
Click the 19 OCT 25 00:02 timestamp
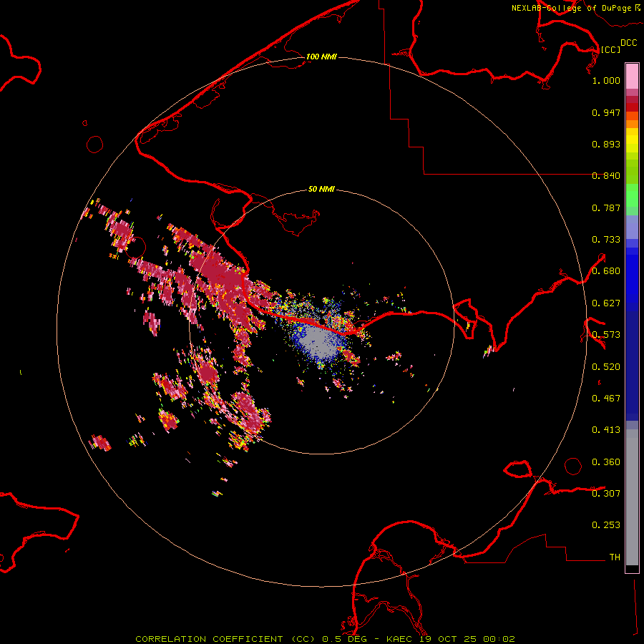(x=467, y=639)
